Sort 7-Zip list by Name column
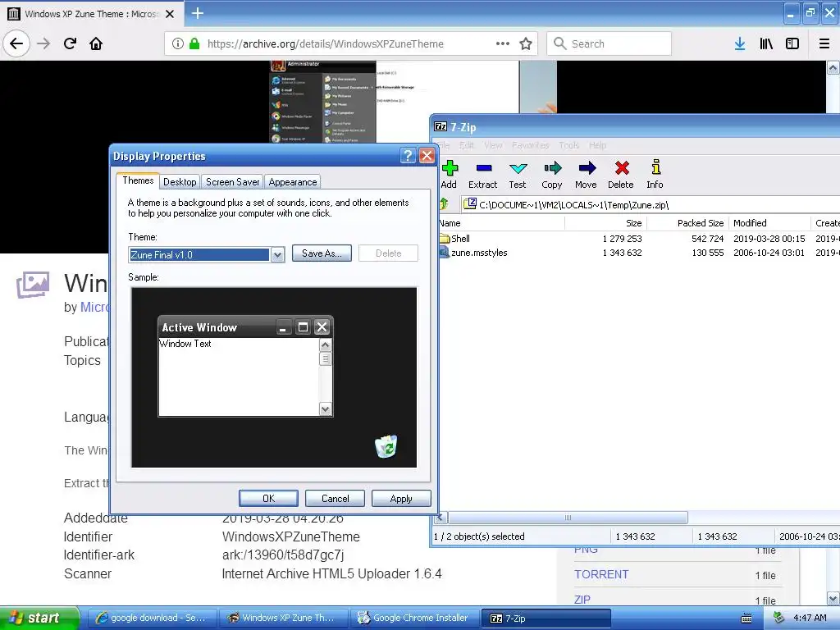The width and height of the screenshot is (840, 630). 501,223
